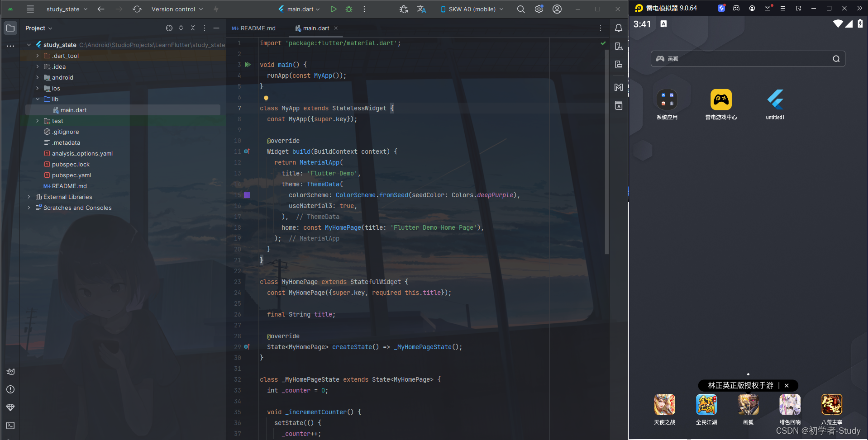Open the Android Studio main menu hamburger
This screenshot has height=440, width=868.
pyautogui.click(x=30, y=9)
